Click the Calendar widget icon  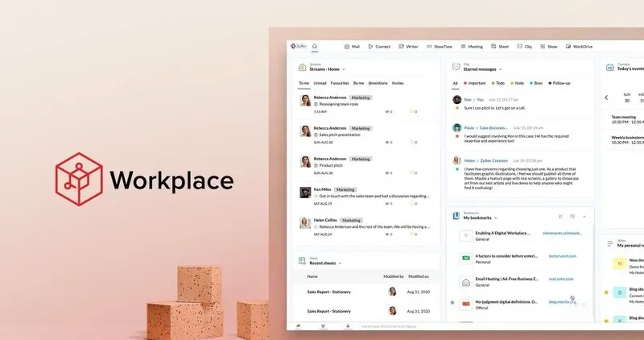(x=610, y=68)
